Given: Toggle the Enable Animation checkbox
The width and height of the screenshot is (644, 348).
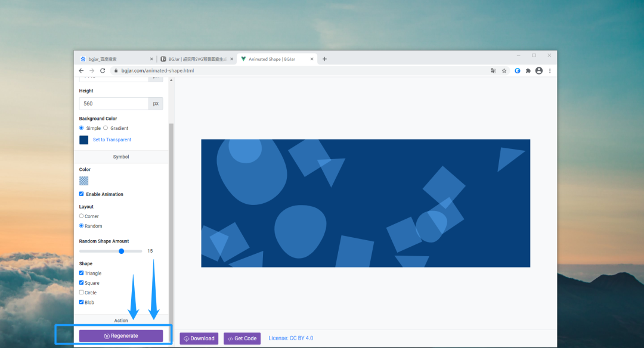Looking at the screenshot, I should 82,194.
